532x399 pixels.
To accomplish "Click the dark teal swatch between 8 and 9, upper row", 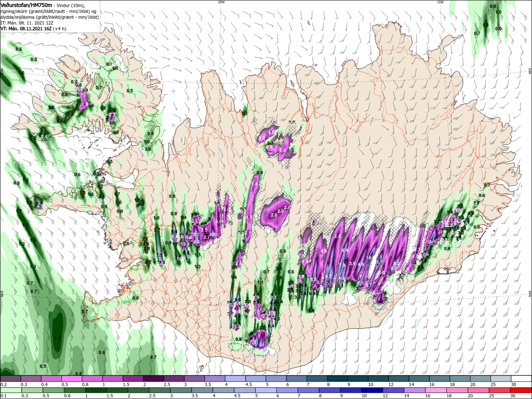I will [x=337, y=379].
